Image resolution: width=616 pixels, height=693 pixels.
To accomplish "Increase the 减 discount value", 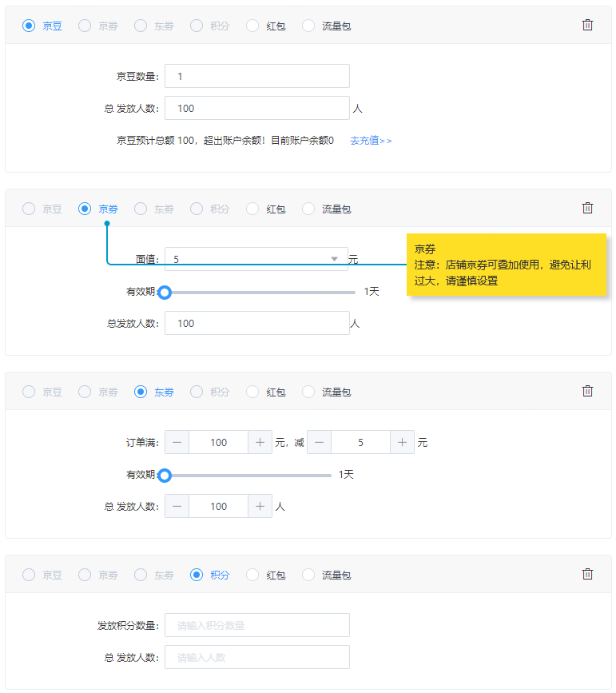I will click(402, 442).
